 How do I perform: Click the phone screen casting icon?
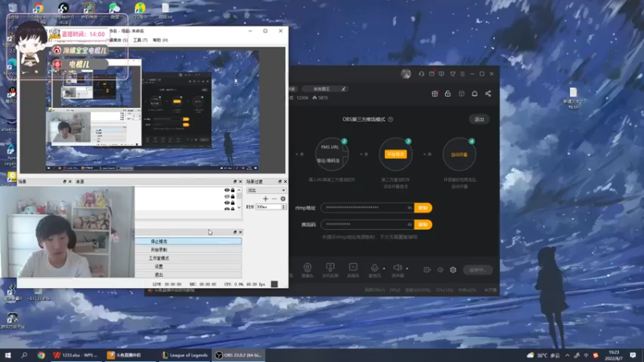330,268
